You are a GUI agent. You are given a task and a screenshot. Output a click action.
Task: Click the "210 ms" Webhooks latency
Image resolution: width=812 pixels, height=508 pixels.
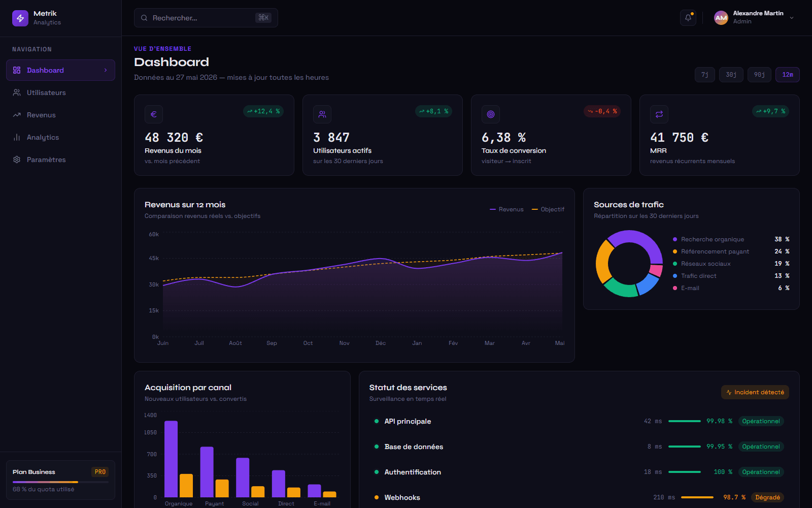[x=664, y=497]
